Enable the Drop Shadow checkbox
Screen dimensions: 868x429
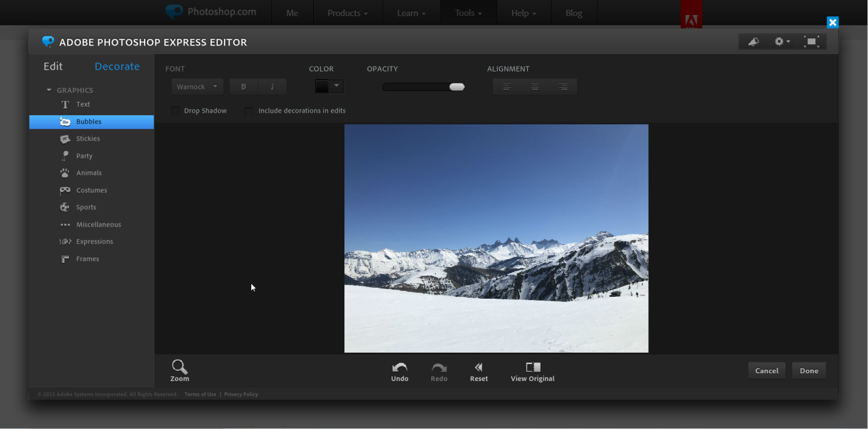point(176,111)
